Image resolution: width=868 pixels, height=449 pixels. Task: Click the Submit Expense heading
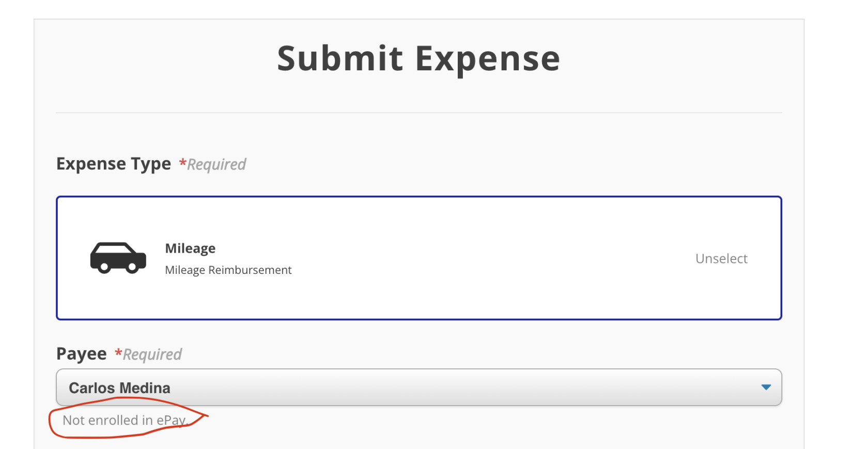419,58
